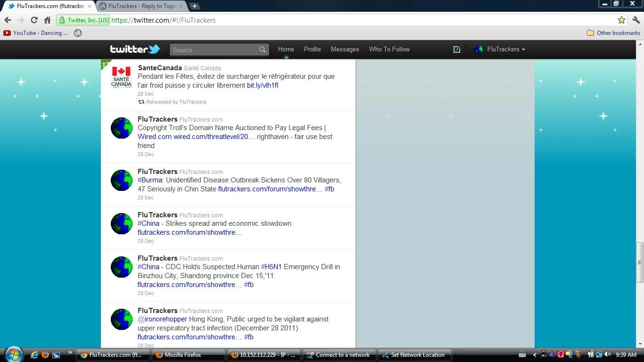The height and width of the screenshot is (362, 644).
Task: Click the Twitter bird logo
Action: coord(135,49)
